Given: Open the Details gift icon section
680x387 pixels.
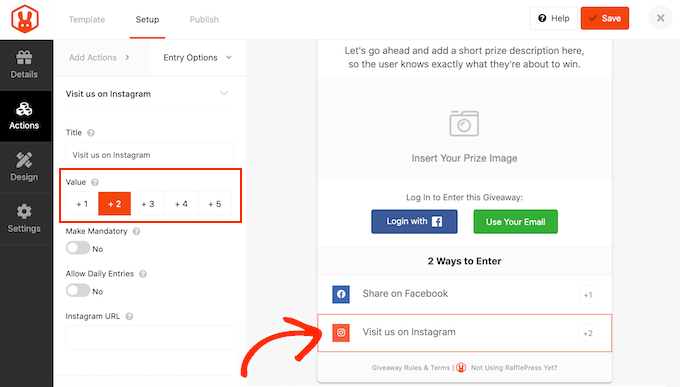Looking at the screenshot, I should click(x=24, y=65).
